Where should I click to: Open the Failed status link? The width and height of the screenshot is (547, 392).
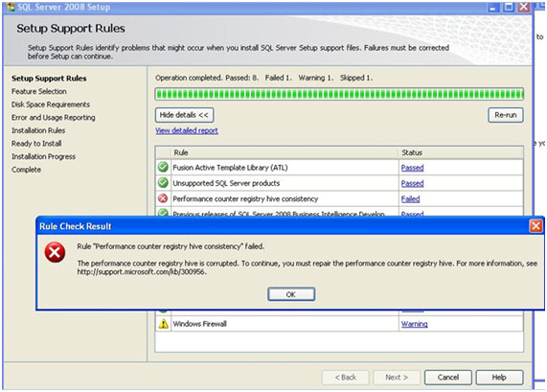410,199
